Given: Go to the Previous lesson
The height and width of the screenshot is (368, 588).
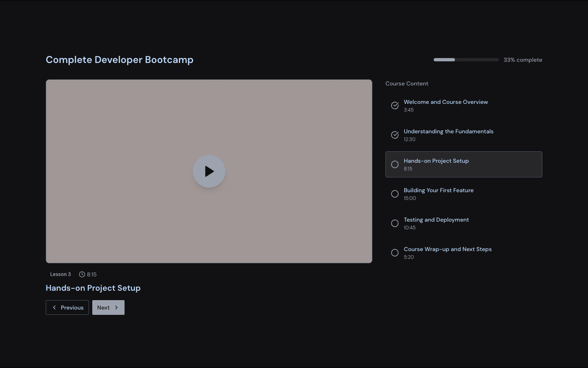Looking at the screenshot, I should click(x=67, y=307).
